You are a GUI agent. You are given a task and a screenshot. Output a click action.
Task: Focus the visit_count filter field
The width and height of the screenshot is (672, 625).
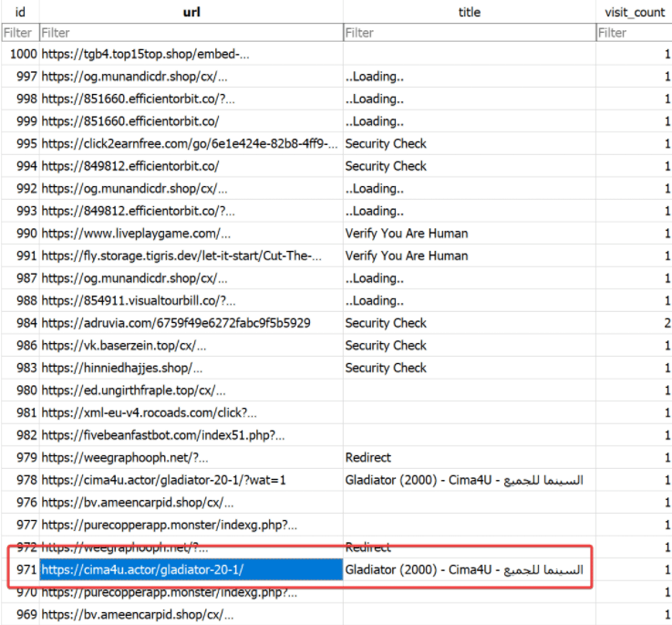[x=635, y=33]
